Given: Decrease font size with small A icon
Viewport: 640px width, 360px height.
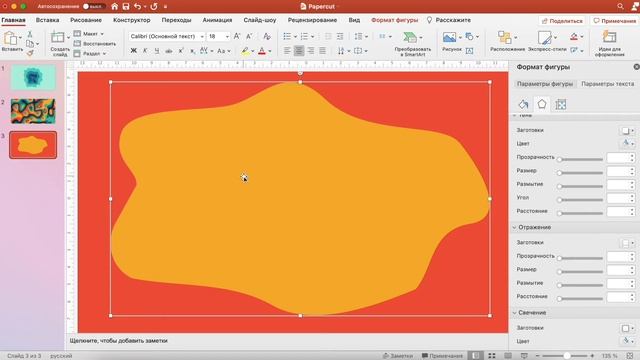Looking at the screenshot, I should pyautogui.click(x=249, y=36).
